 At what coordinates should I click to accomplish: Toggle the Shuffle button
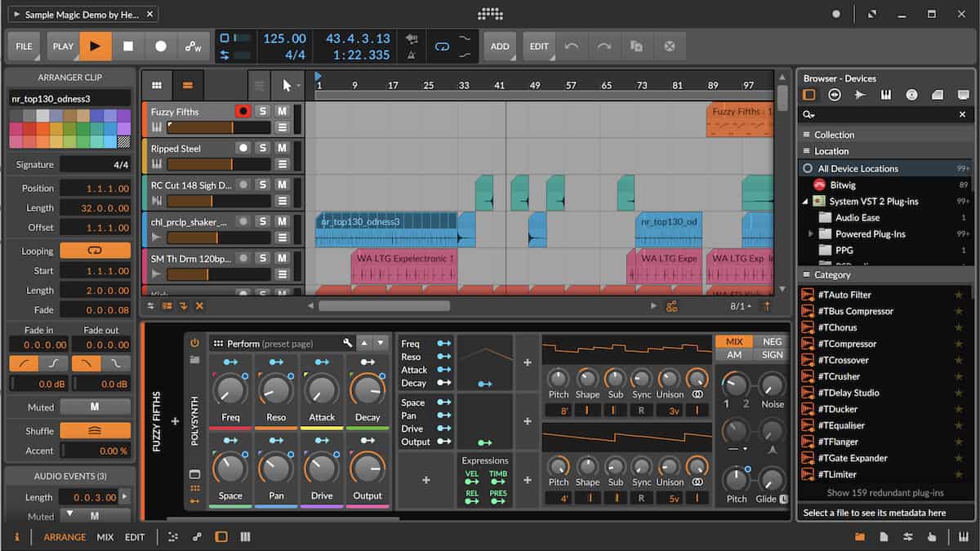click(95, 430)
